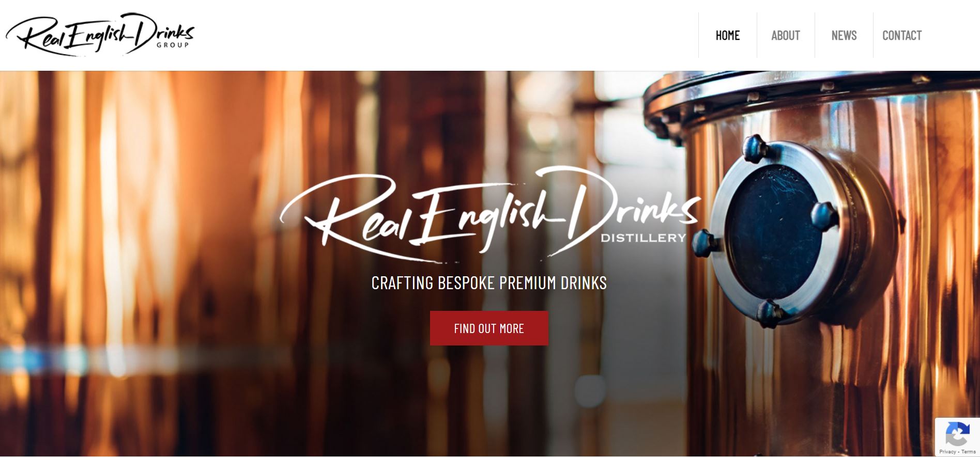Open the reCAPTCHA Privacy link

click(947, 452)
